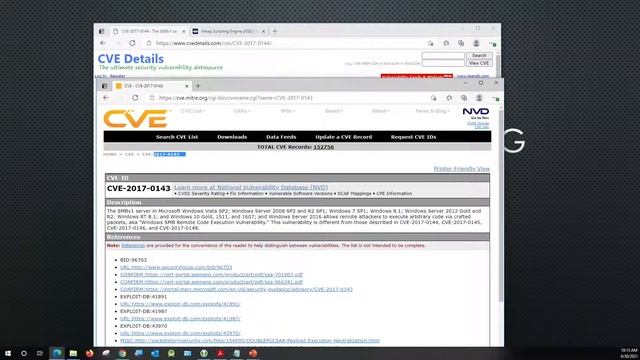The width and height of the screenshot is (640, 360).
Task: Launch Google Chrome from taskbar
Action: 122,353
